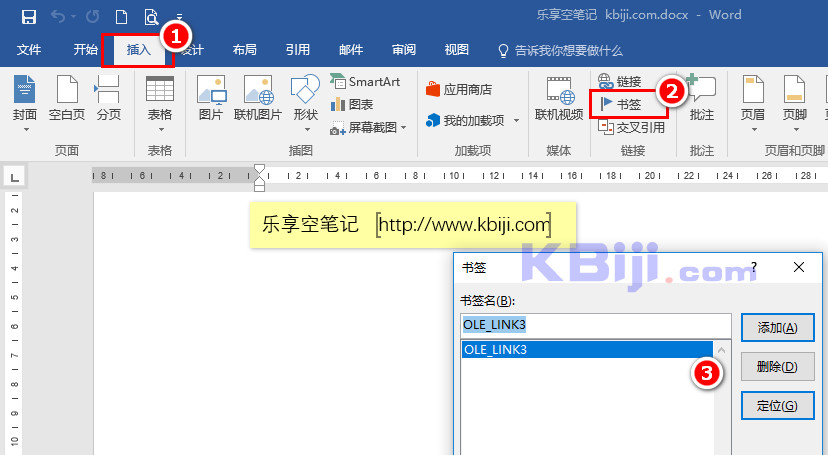Insert a SmartArt graphic
Viewport: 828px width, 455px height.
(365, 81)
